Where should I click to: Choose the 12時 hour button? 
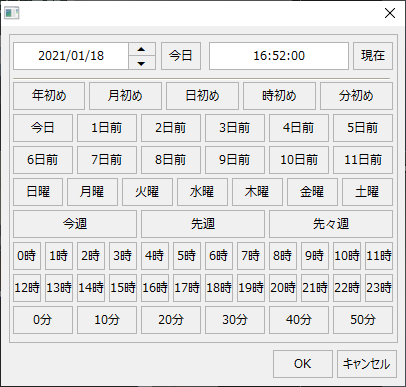click(27, 288)
